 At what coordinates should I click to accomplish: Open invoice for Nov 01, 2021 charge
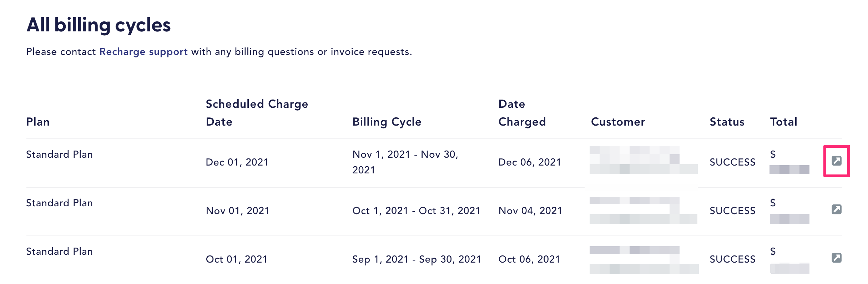(x=837, y=209)
